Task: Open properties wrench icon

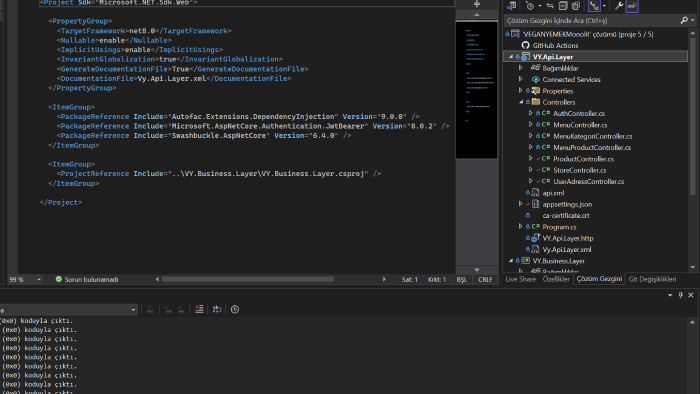Action: coord(619,6)
